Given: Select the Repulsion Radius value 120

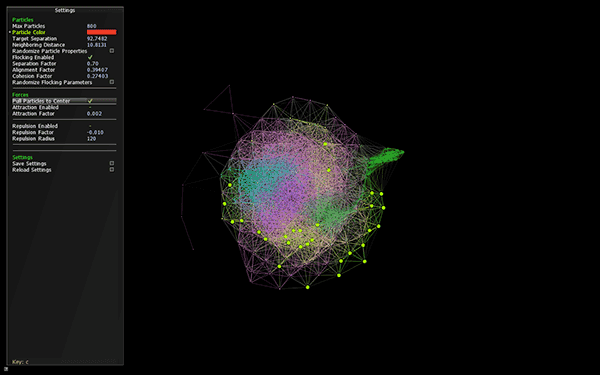Looking at the screenshot, I should point(91,139).
